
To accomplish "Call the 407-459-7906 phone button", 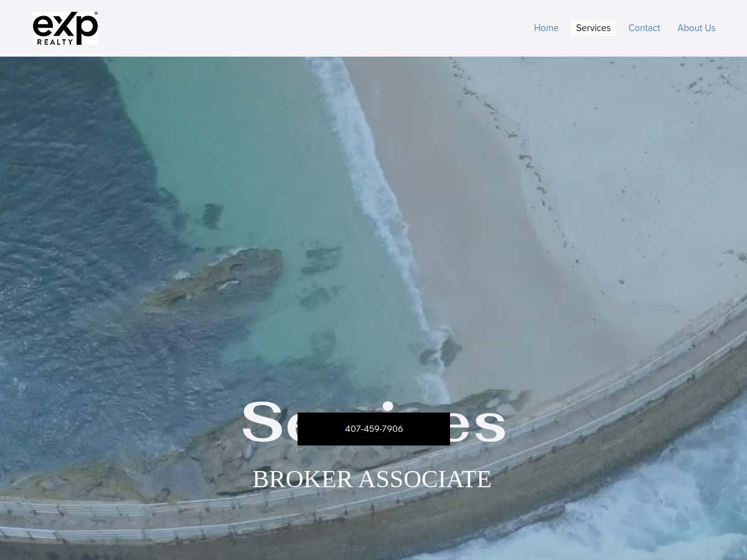I will (374, 429).
